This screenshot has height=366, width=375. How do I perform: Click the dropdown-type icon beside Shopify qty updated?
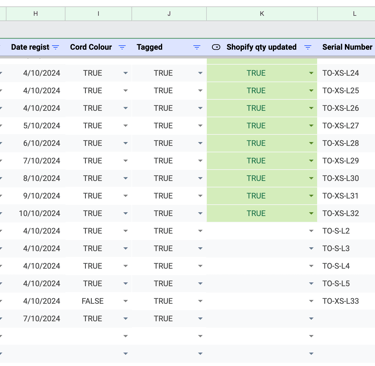[x=216, y=47]
